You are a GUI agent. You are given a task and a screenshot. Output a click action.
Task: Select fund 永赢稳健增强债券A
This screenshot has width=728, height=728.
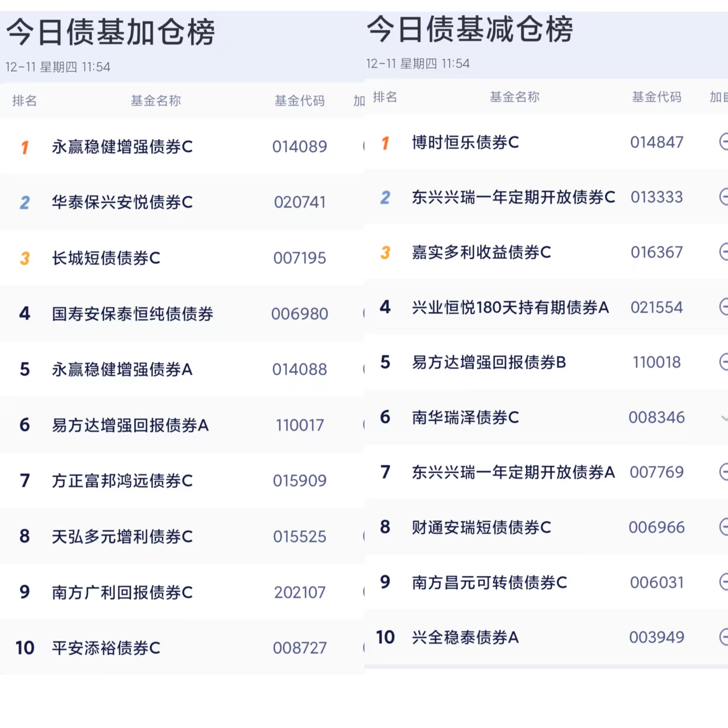pyautogui.click(x=122, y=369)
